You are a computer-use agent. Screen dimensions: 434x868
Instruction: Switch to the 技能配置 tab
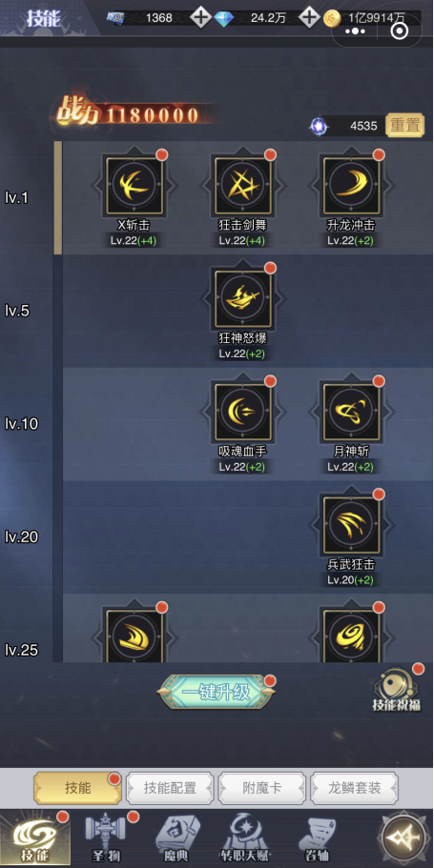170,788
